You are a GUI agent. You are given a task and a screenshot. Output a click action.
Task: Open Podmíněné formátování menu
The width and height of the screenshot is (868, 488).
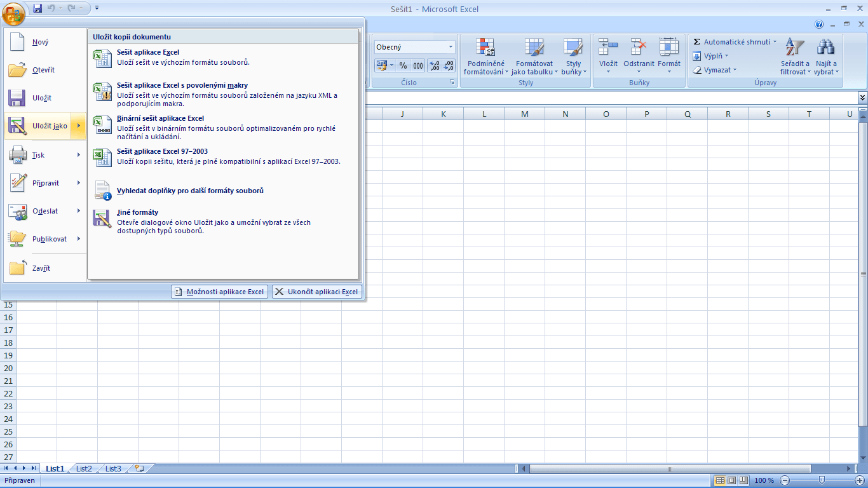tap(486, 56)
